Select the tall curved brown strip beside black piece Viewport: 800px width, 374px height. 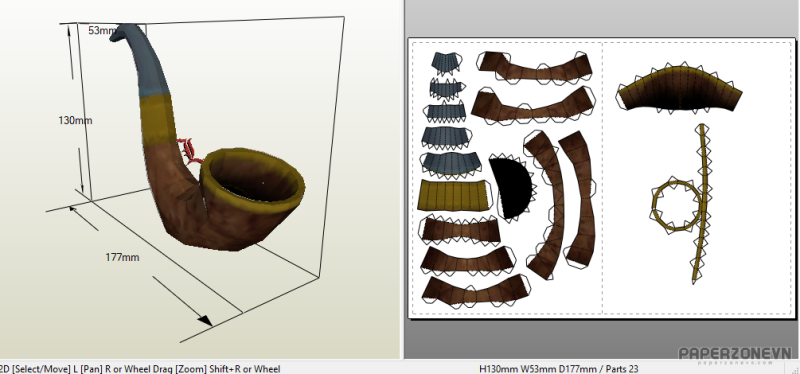pyautogui.click(x=545, y=204)
